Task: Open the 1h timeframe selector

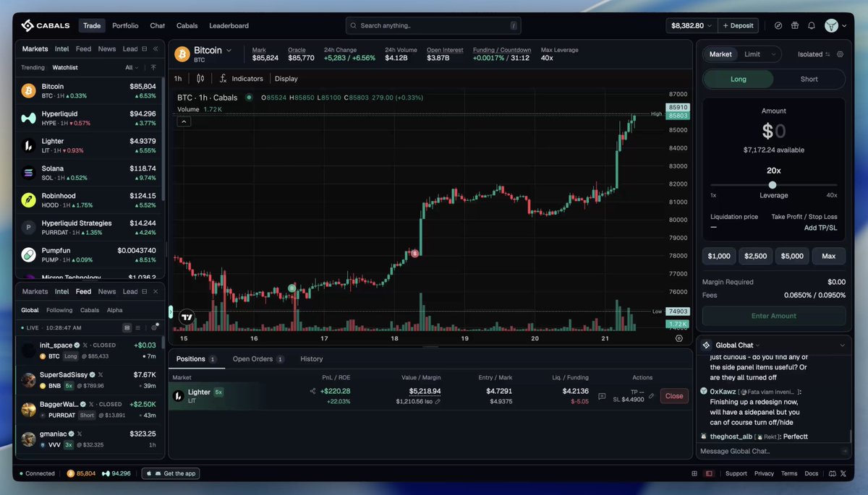Action: [x=178, y=78]
